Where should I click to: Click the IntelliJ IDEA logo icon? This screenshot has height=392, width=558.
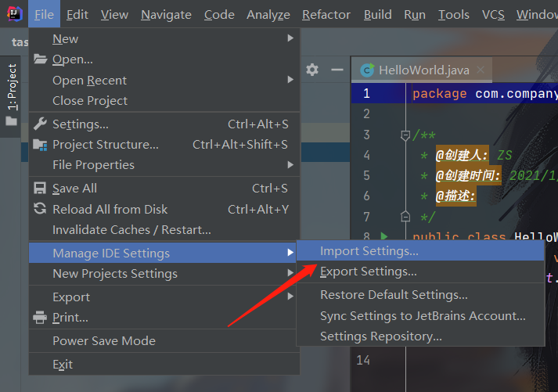point(15,14)
